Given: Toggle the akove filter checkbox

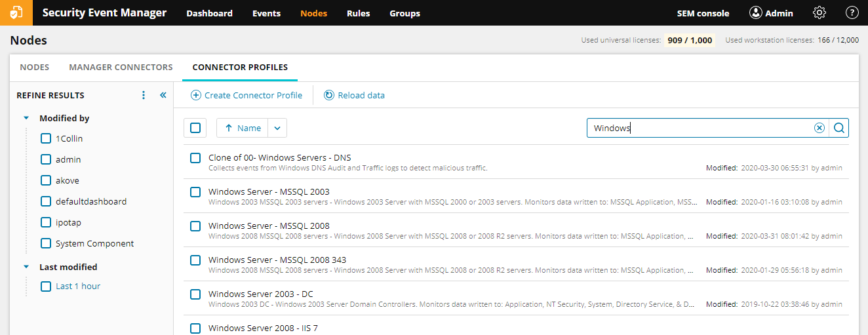Looking at the screenshot, I should coord(46,180).
